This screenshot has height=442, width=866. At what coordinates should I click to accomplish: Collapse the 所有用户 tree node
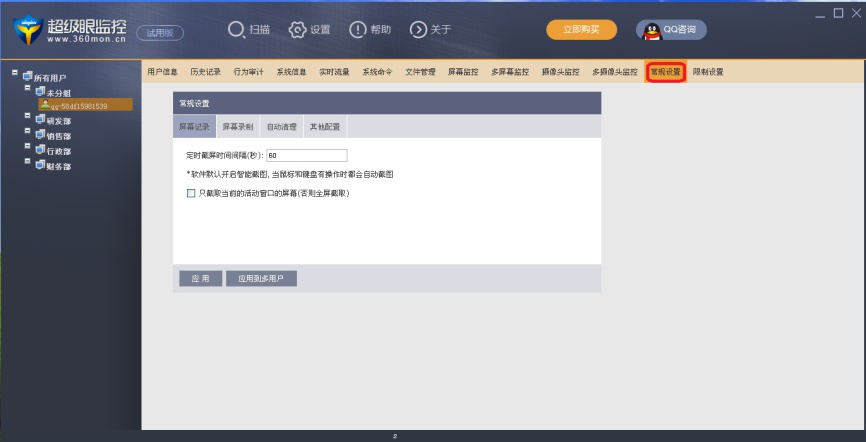15,72
